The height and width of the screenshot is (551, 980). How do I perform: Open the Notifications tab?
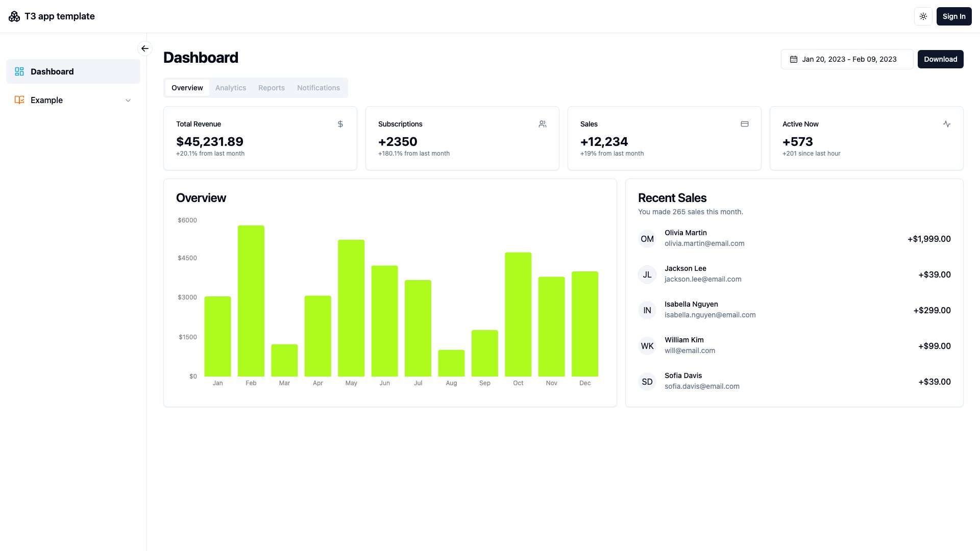318,87
